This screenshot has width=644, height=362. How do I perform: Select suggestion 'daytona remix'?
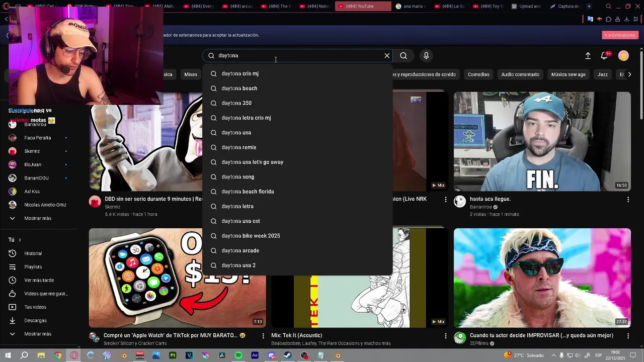pos(297,147)
